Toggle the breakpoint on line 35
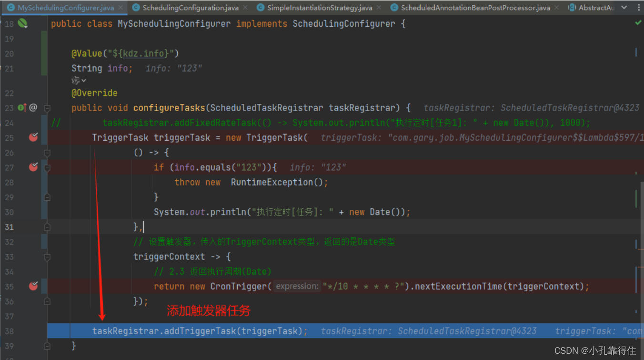Screen dimensions: 644x360 click(33, 286)
